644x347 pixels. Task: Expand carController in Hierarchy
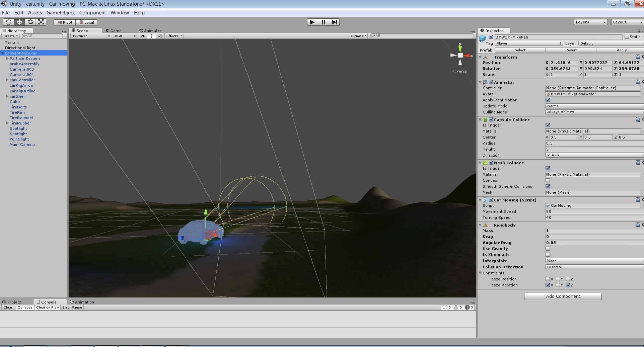click(7, 80)
